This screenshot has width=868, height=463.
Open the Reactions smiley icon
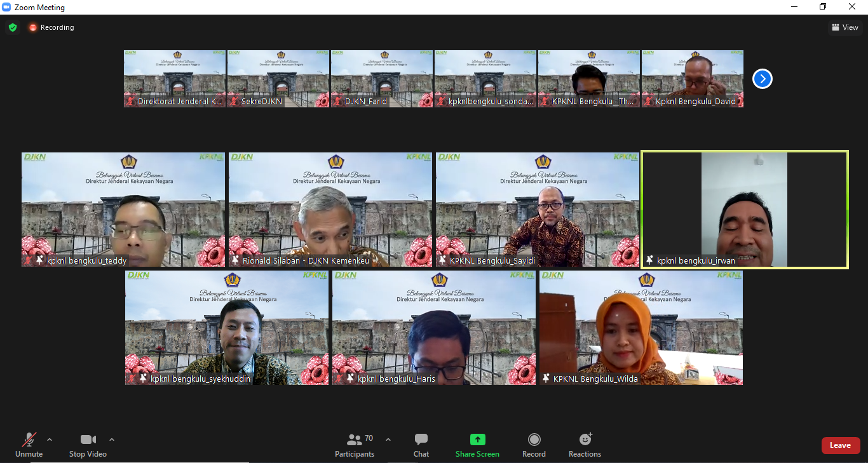[585, 440]
